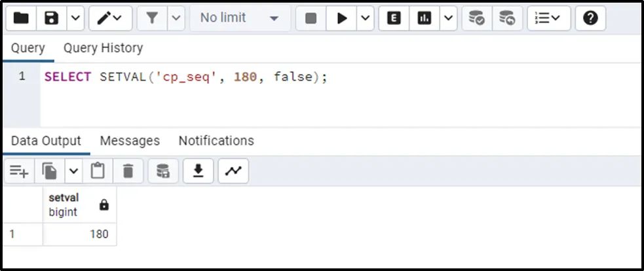Image resolution: width=644 pixels, height=271 pixels.
Task: Switch to the Messages tab
Action: pyautogui.click(x=130, y=141)
